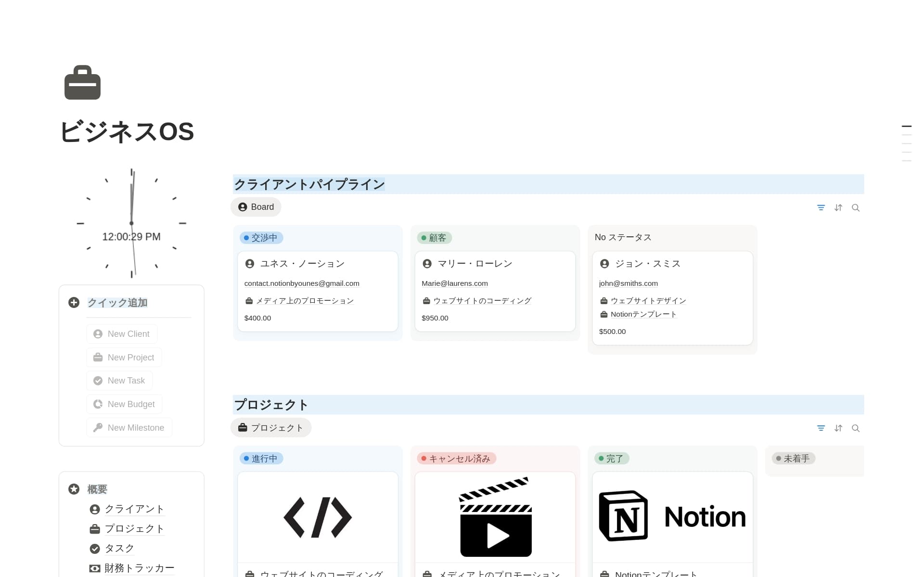Click the filter icon in プロジェクト section
Screen dimensions: 924x577
point(821,428)
